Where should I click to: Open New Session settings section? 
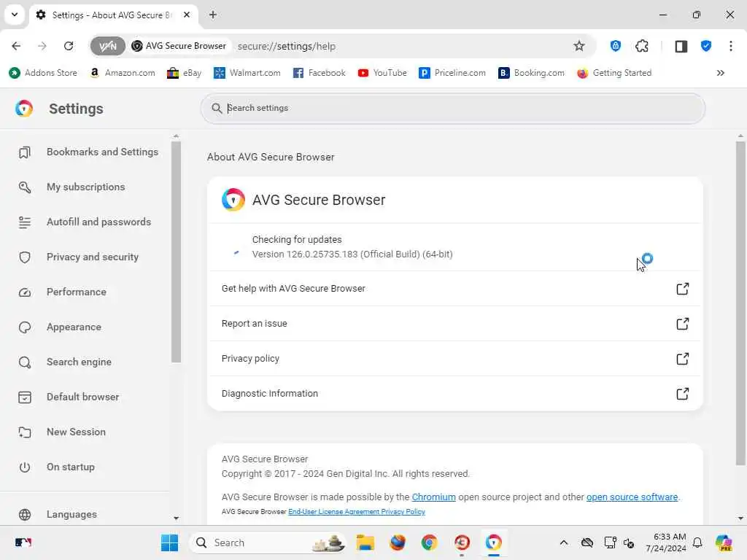tap(62, 432)
